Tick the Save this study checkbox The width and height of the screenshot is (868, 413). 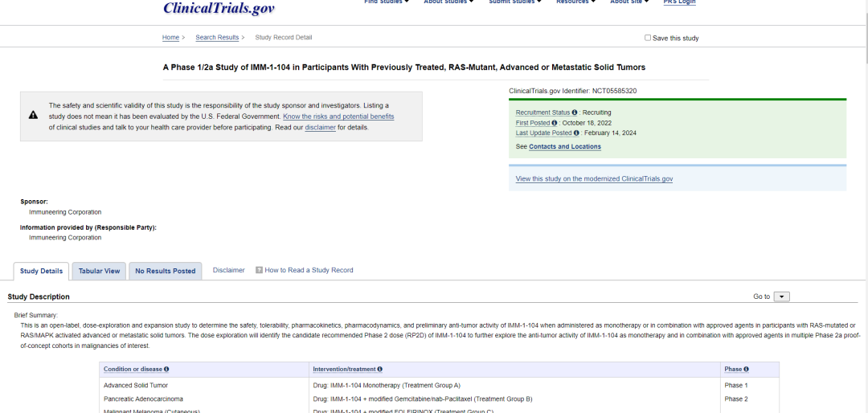[648, 38]
